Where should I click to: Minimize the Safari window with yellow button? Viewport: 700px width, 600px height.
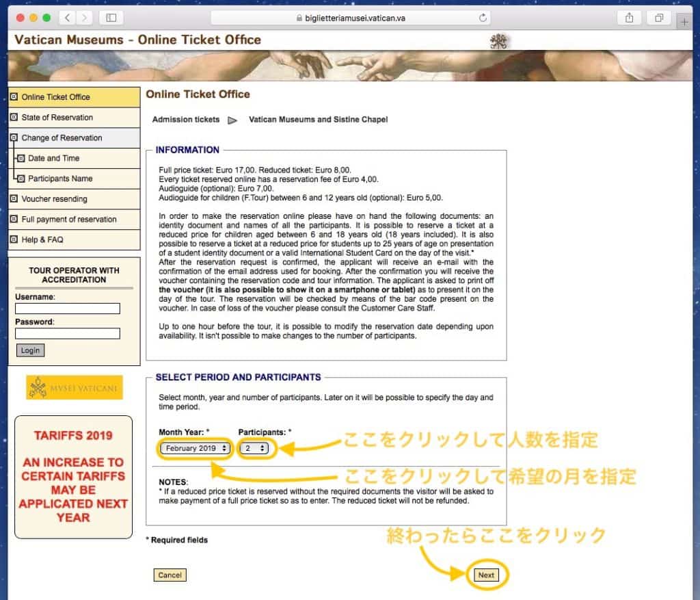coord(33,18)
